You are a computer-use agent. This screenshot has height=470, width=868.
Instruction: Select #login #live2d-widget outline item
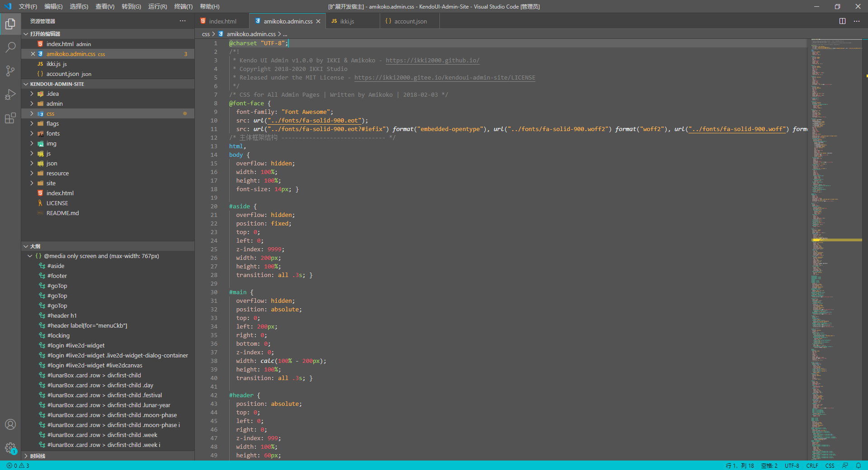tap(76, 346)
